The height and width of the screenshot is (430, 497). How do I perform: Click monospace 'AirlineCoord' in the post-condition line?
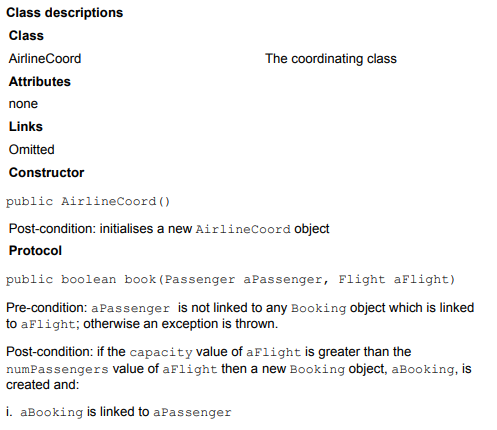pos(243,229)
